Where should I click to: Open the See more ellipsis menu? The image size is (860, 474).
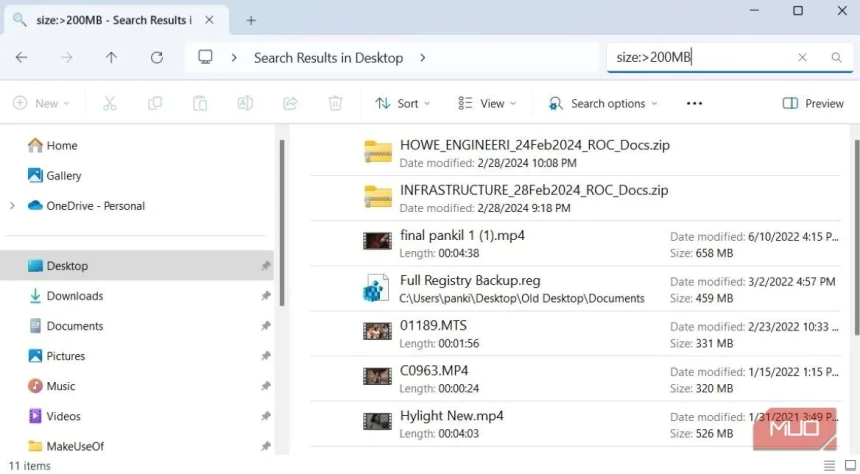point(694,103)
